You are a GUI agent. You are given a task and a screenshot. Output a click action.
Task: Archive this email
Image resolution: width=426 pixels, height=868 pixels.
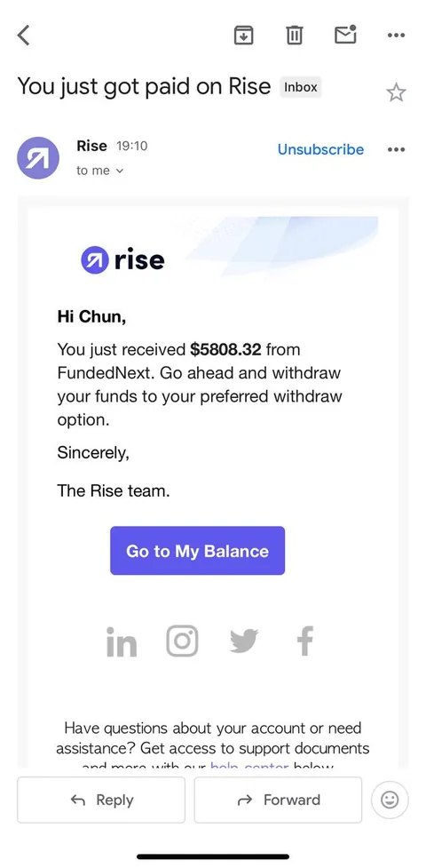point(244,36)
